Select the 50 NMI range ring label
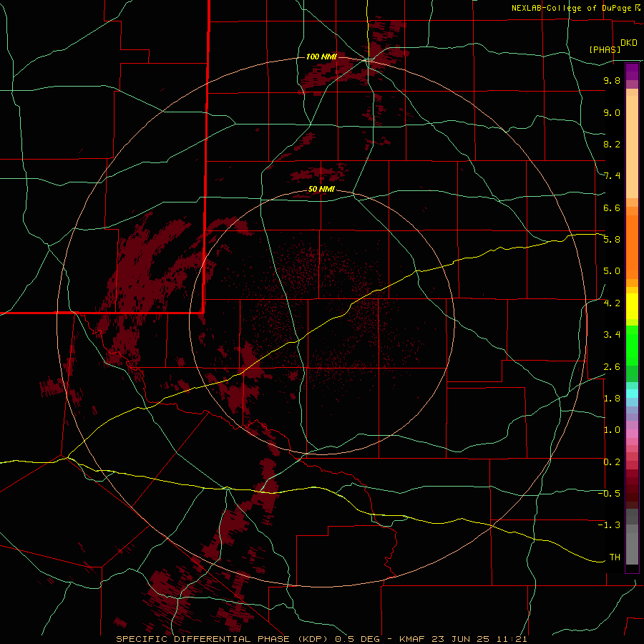This screenshot has height=644, width=644. [x=321, y=189]
